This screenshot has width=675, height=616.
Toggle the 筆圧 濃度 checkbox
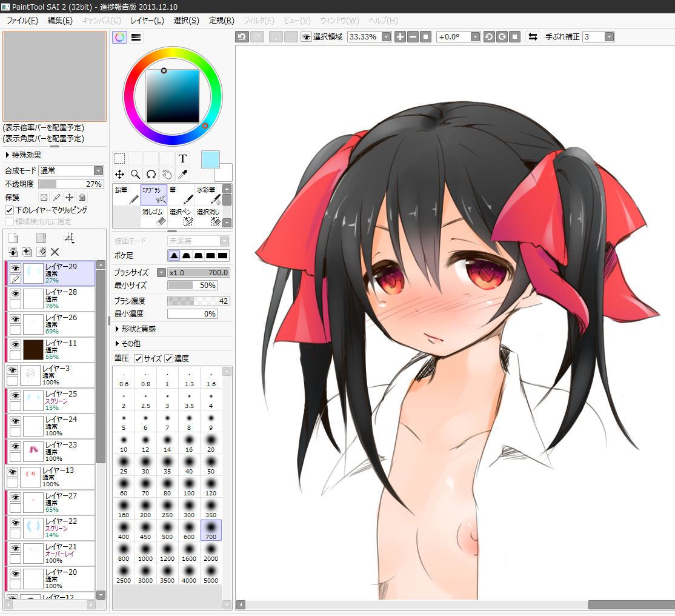(x=168, y=358)
